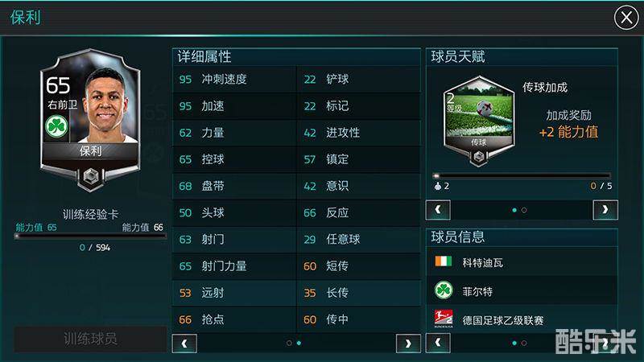Close the 保利 player detail panel
The width and height of the screenshot is (644, 362).
click(x=626, y=18)
